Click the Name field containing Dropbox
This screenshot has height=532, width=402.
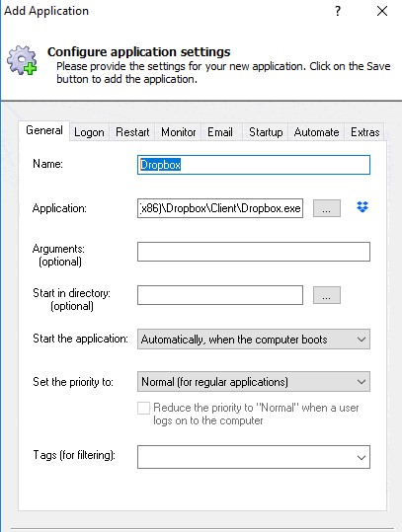click(x=254, y=165)
